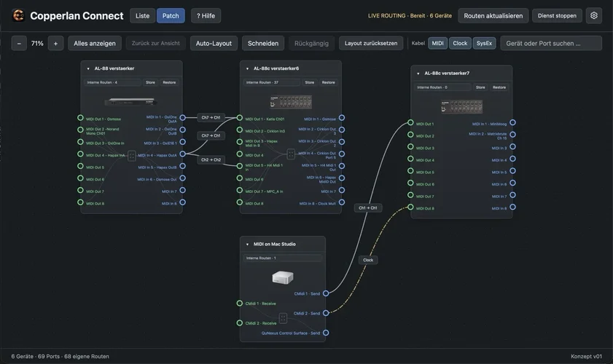The width and height of the screenshot is (613, 364).
Task: Switch to the Patch view
Action: (171, 15)
